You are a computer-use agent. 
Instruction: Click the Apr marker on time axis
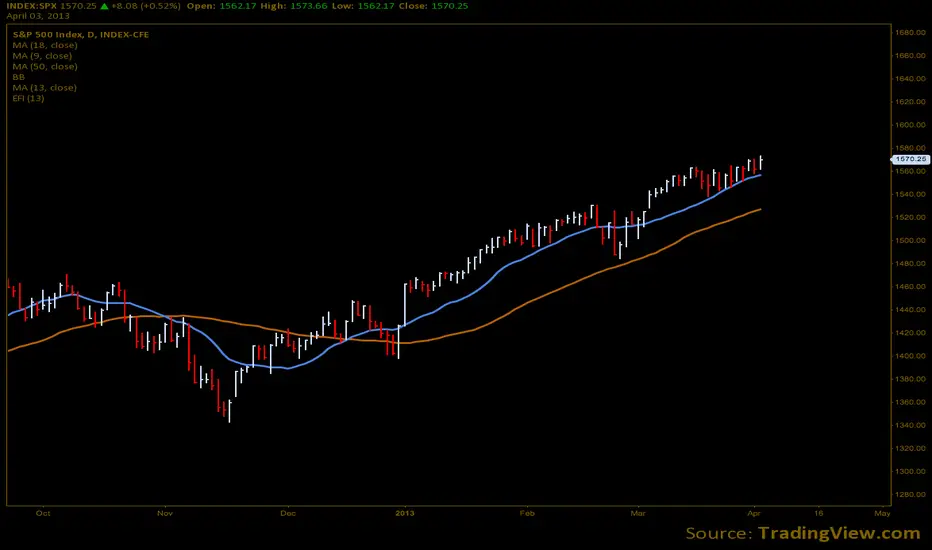coord(754,513)
